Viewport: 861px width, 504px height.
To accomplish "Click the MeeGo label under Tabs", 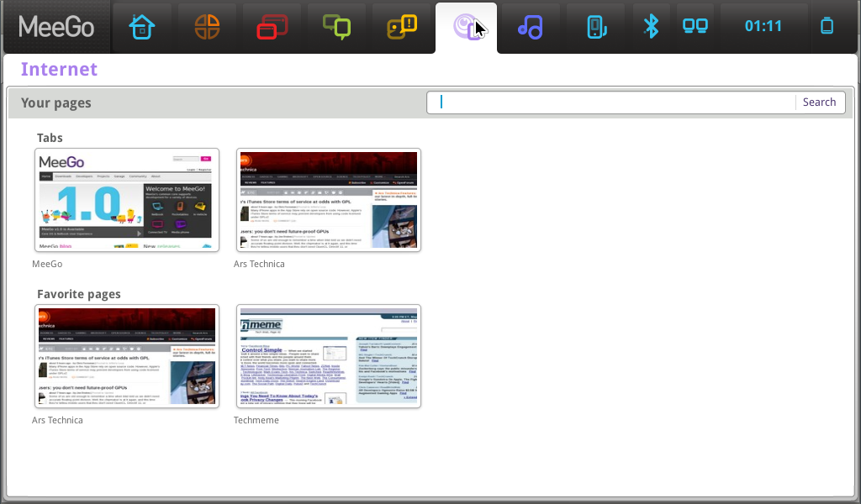I will (47, 264).
